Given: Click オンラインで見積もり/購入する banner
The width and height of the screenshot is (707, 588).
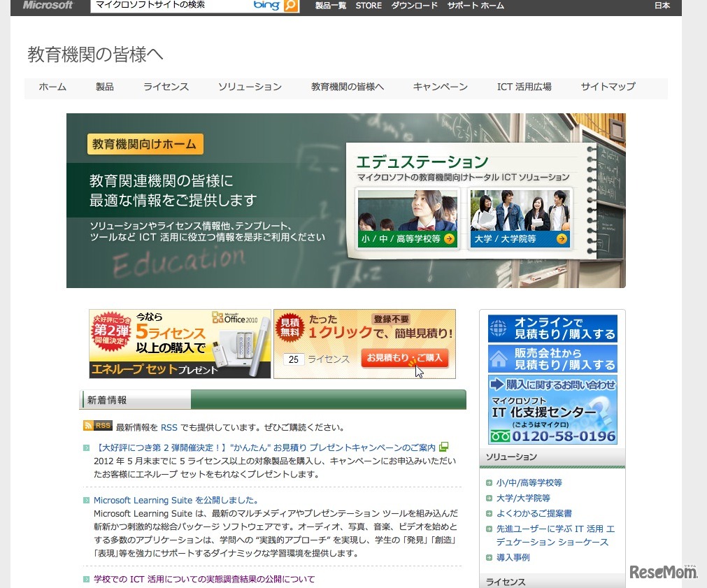Looking at the screenshot, I should (552, 329).
